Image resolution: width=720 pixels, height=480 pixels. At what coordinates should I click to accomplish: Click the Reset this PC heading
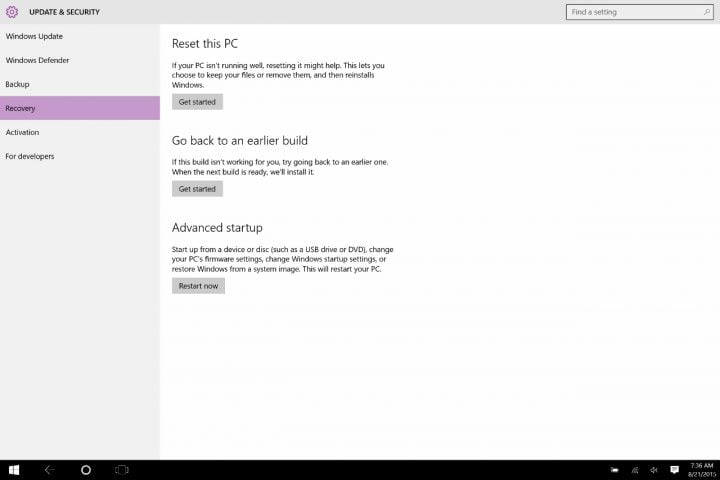tap(205, 44)
